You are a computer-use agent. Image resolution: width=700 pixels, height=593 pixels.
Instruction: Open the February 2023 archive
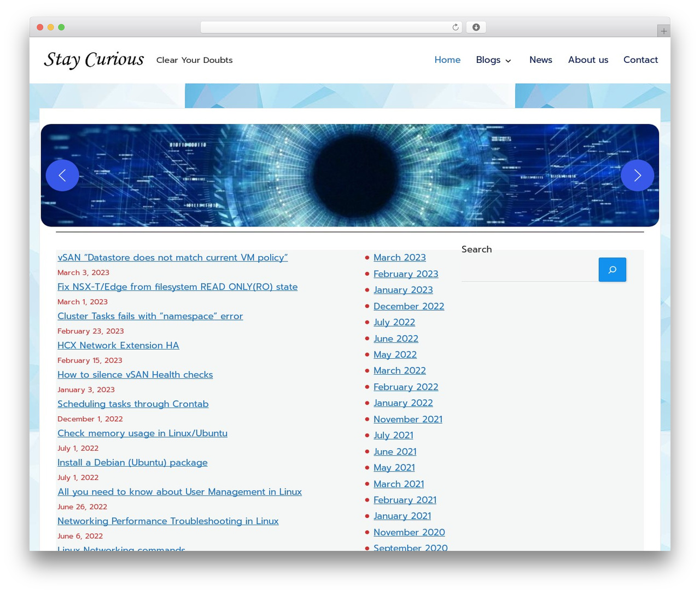coord(406,274)
